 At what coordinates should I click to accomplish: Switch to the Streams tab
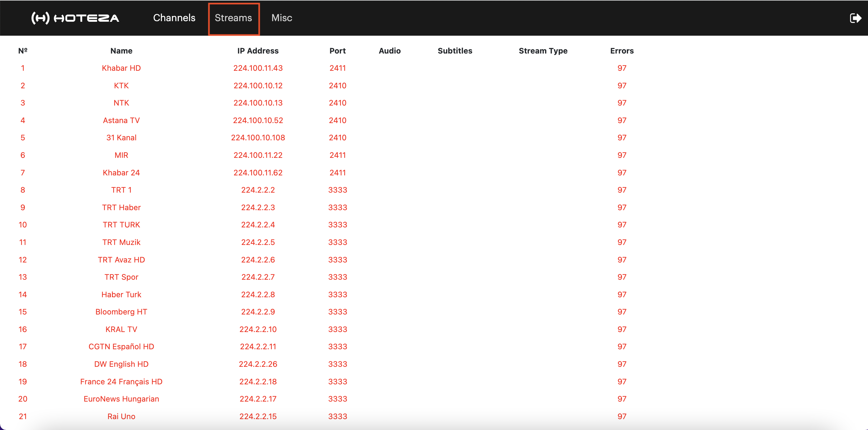click(233, 18)
